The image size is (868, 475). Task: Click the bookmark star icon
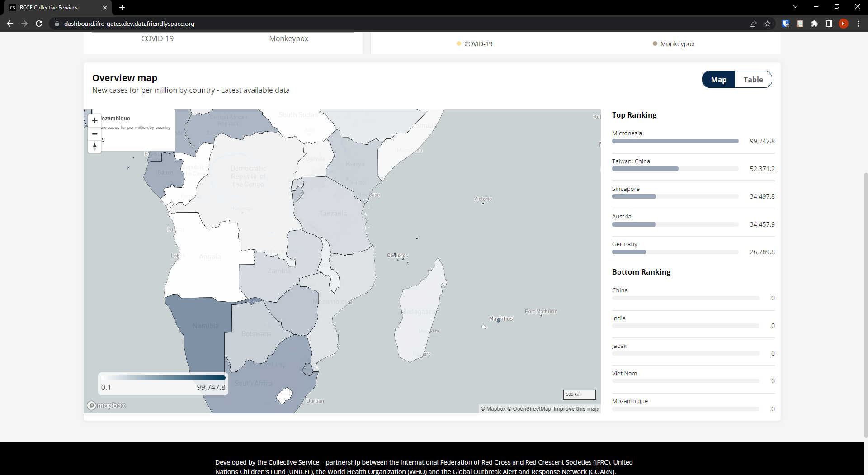(x=767, y=24)
